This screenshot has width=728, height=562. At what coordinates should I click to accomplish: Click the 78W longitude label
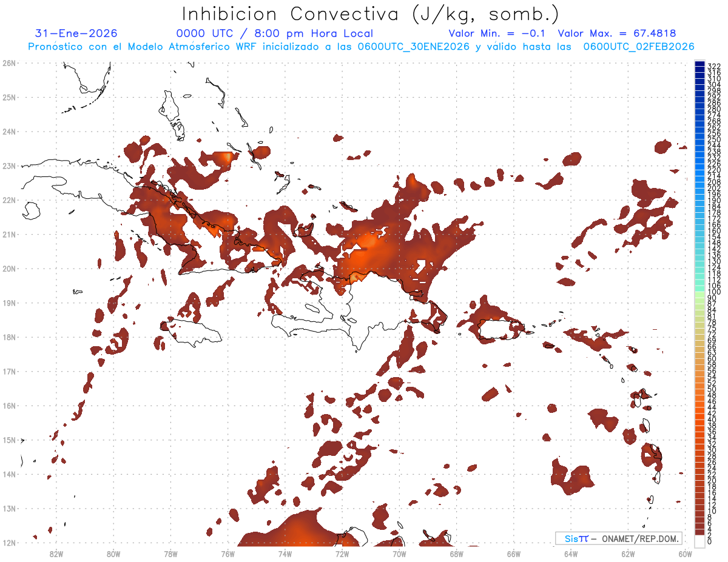click(170, 554)
